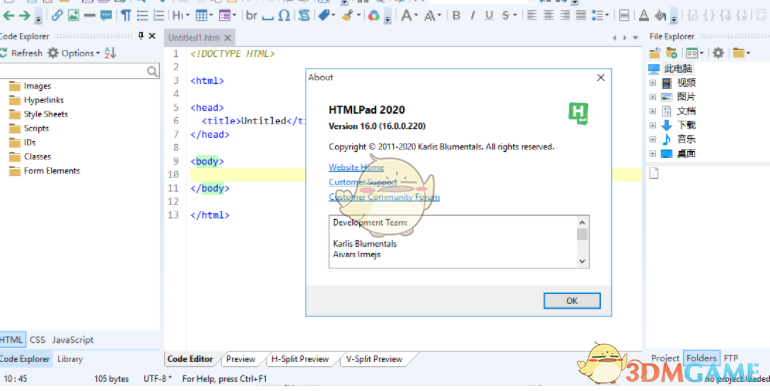Open the Customer Community Forum link
Screen dimensions: 770x391
[x=384, y=197]
